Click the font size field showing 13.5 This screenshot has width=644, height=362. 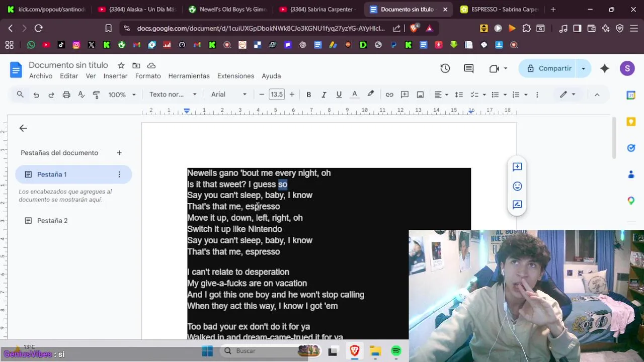(277, 95)
